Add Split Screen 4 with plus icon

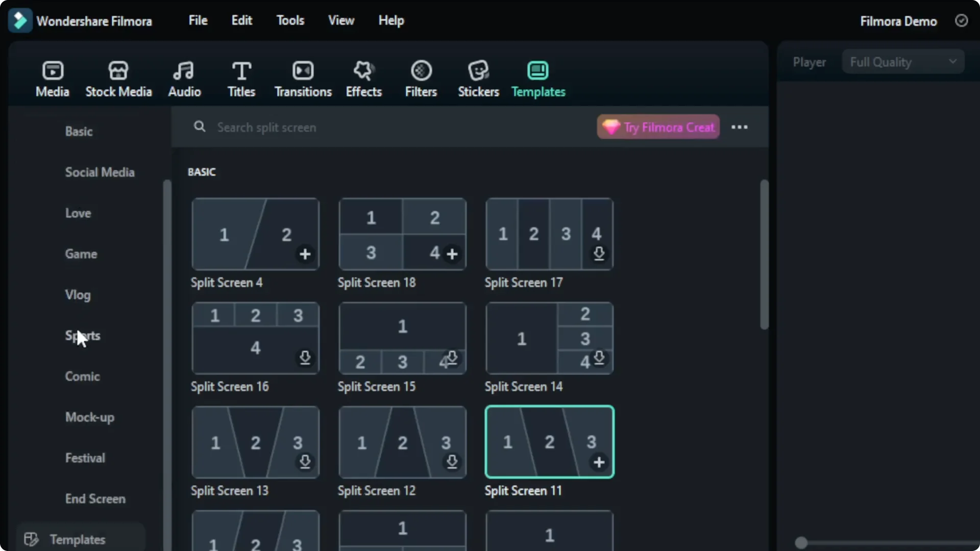point(305,254)
